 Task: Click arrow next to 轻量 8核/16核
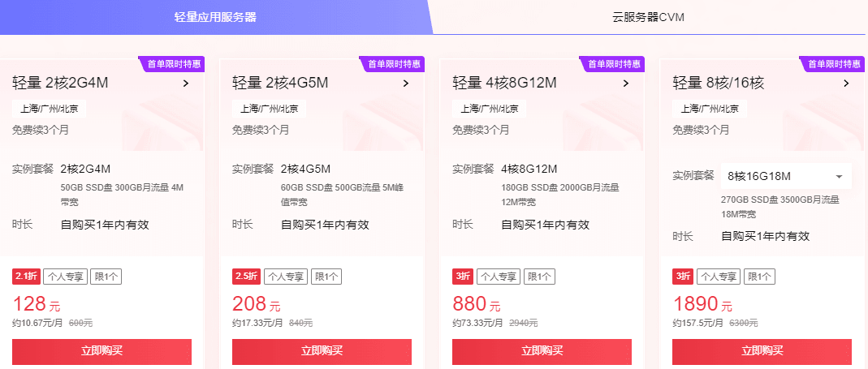coord(846,83)
